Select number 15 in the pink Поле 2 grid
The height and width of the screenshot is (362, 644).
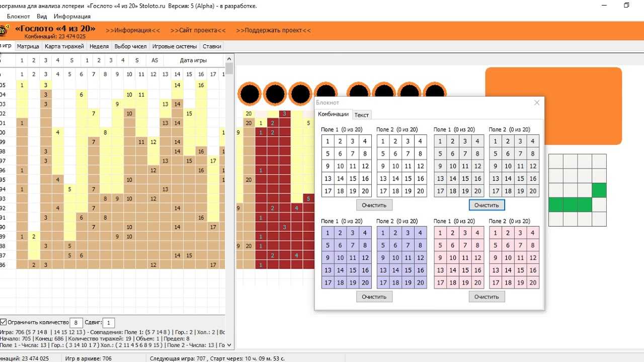tap(521, 270)
